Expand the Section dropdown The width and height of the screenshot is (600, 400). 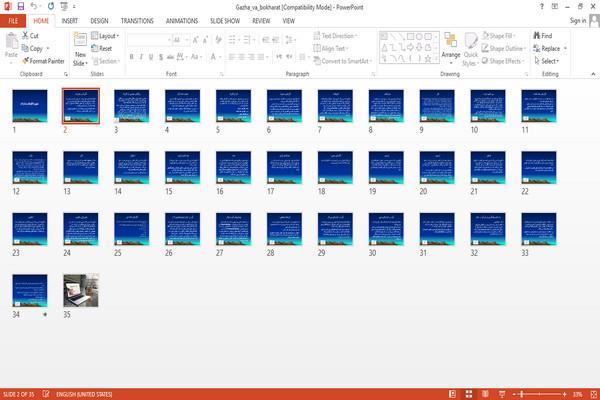point(106,61)
